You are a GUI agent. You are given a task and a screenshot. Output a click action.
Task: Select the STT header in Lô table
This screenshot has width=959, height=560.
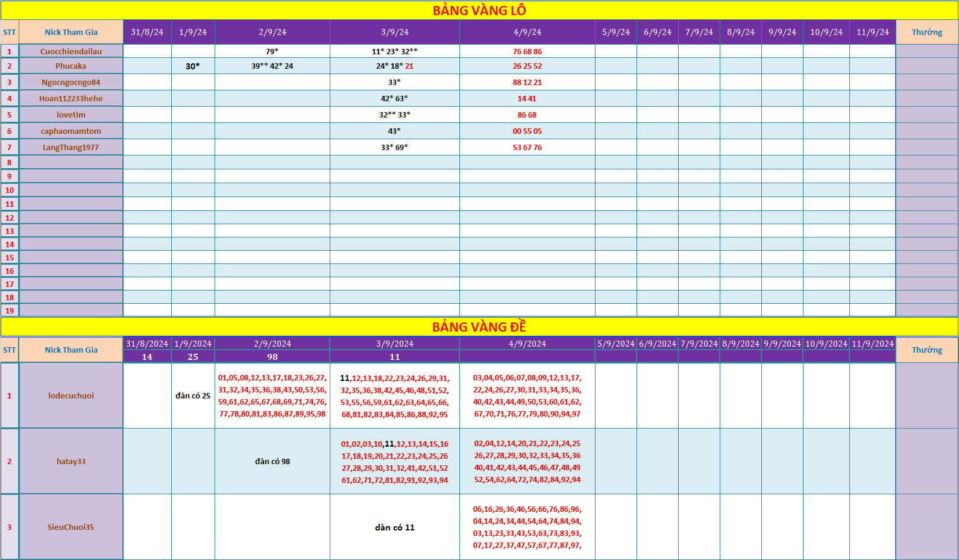pos(10,32)
